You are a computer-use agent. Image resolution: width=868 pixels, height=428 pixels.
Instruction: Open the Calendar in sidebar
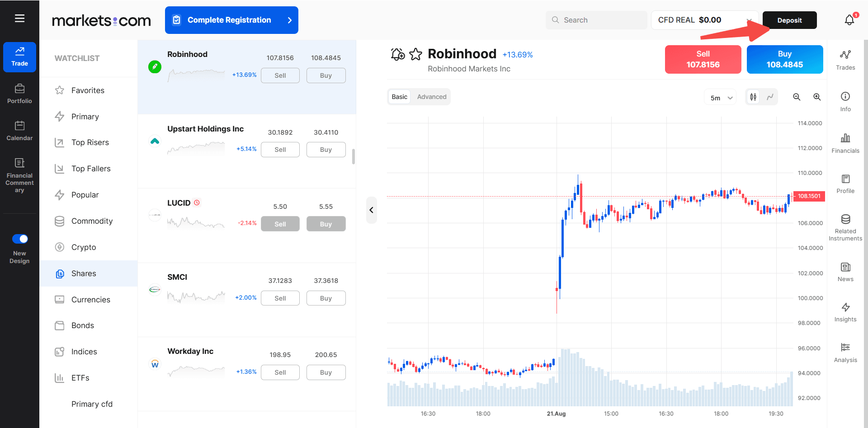click(19, 131)
